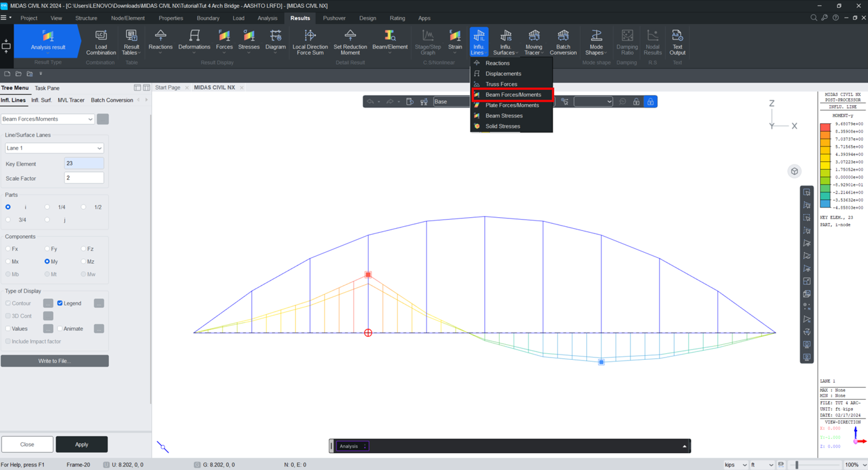Image resolution: width=868 pixels, height=470 pixels.
Task: Click the open folder icon in quick toolbar
Action: (x=18, y=74)
